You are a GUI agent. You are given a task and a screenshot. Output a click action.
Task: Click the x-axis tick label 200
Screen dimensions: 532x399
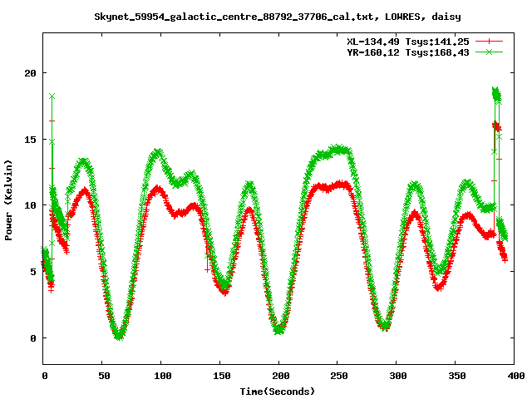(x=281, y=376)
